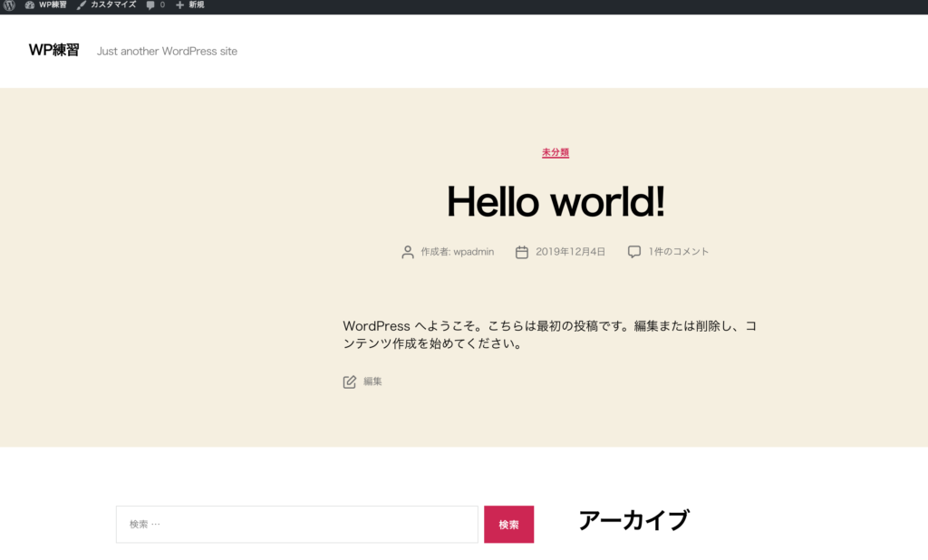This screenshot has height=560, width=928.
Task: Open WP練習 dashboard admin bar item
Action: click(45, 5)
